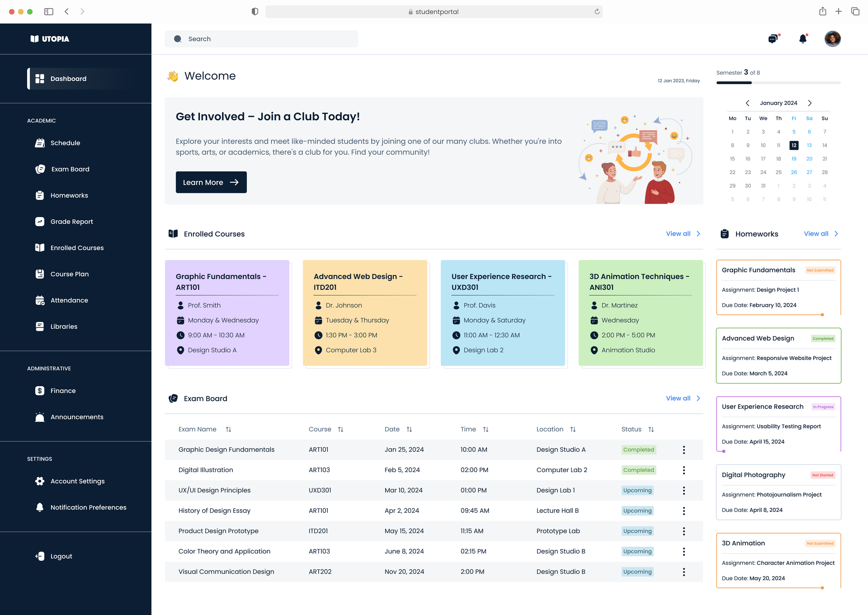Click inside the Search field

pyautogui.click(x=261, y=39)
